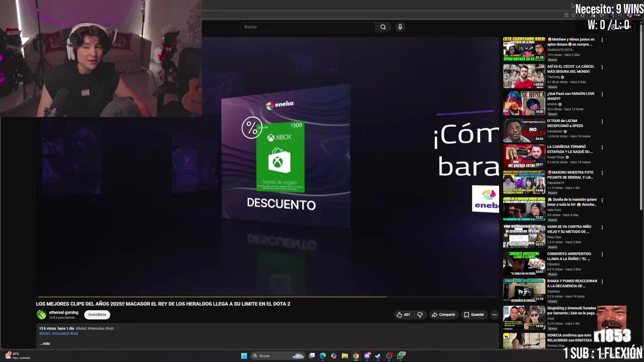The image size is (644, 362).
Task: Open WhatsApp from taskbar
Action: coord(401,356)
